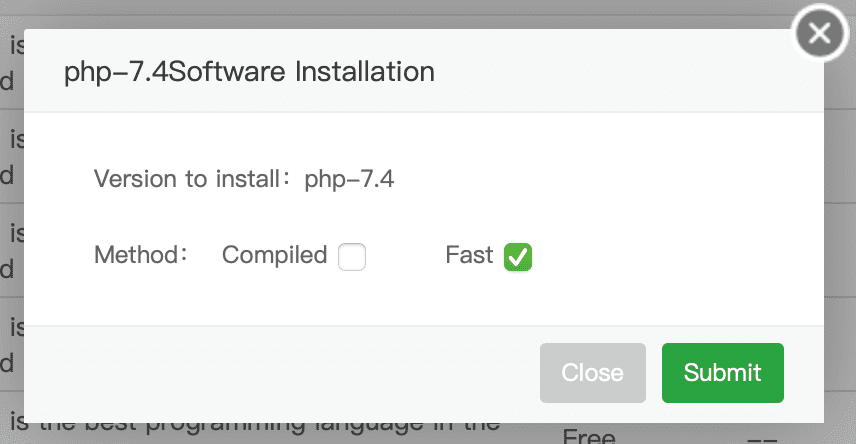Click blank space between Compiled checkbox and Fast

coord(405,257)
